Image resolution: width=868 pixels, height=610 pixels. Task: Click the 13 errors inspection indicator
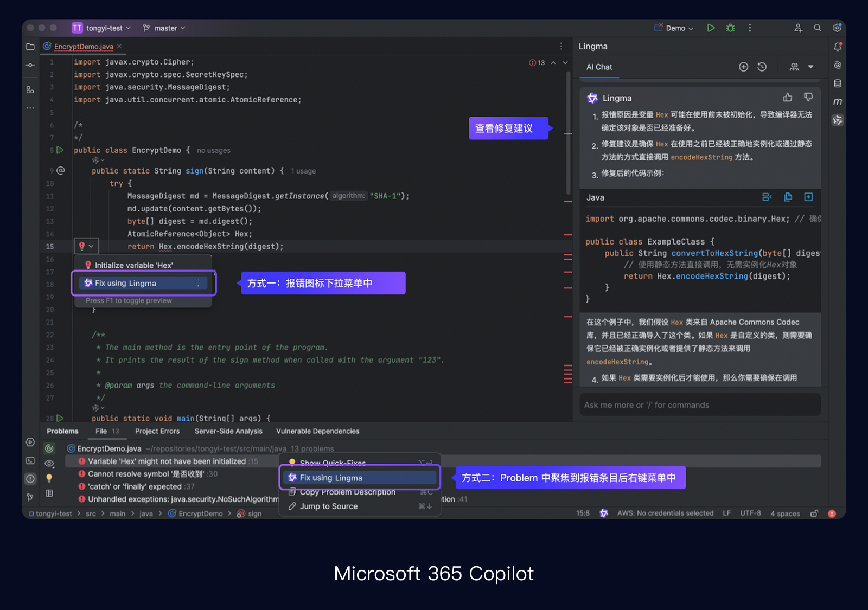537,63
